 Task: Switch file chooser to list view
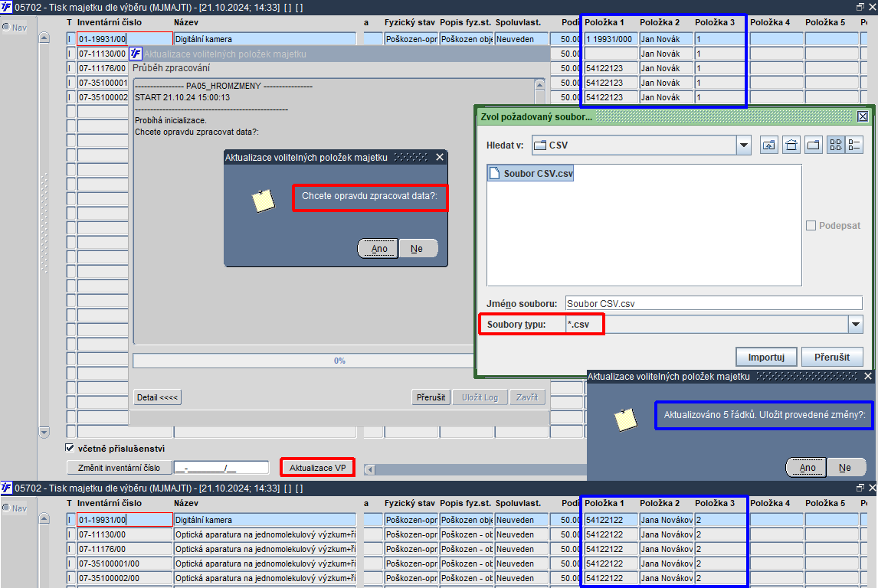[835, 145]
